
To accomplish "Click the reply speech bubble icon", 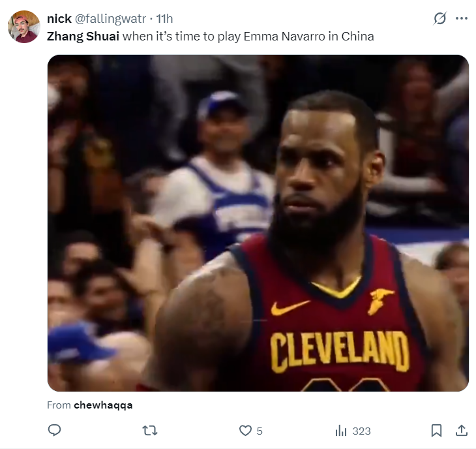I will pyautogui.click(x=55, y=430).
